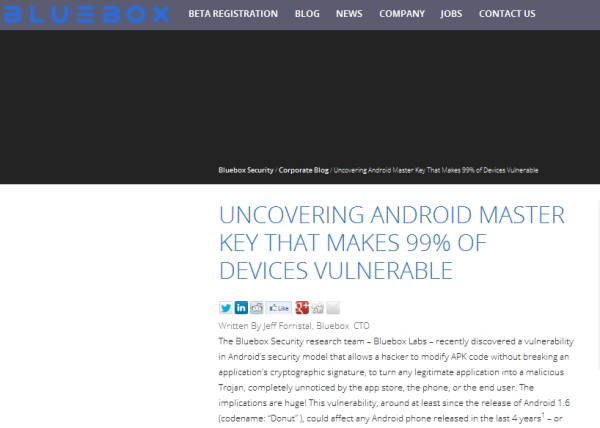The height and width of the screenshot is (428, 600).
Task: Click the footnote 1 superscript
Action: (543, 415)
